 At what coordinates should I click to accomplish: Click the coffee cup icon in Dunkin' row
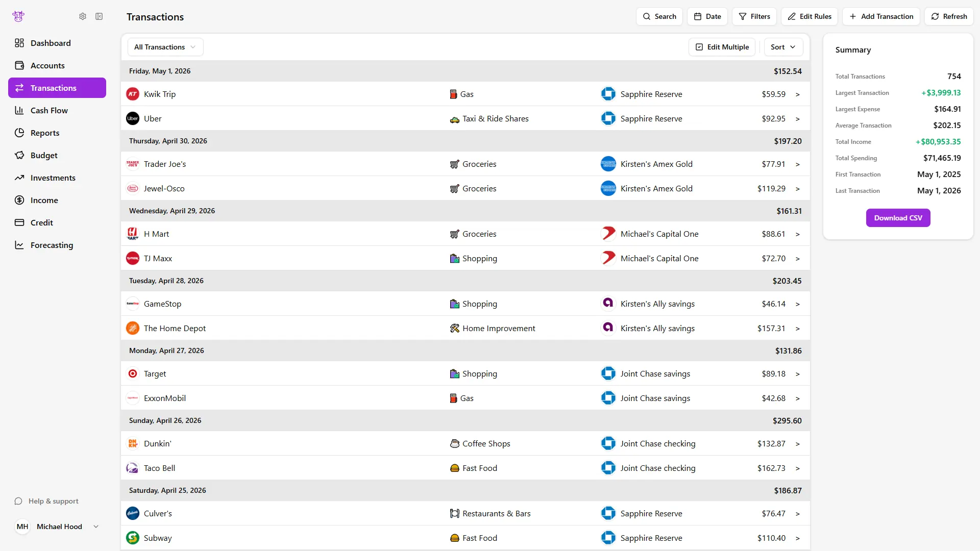coord(454,443)
